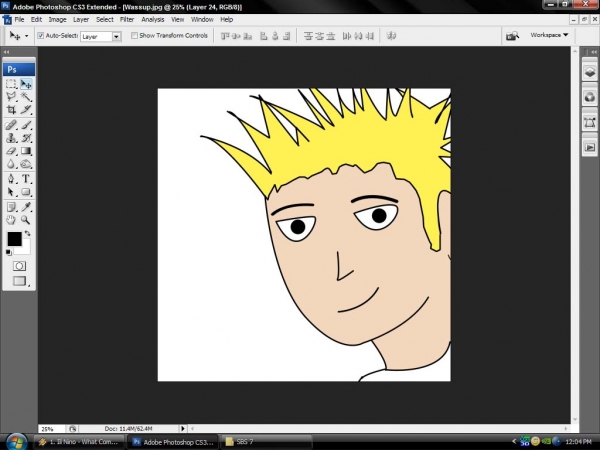The image size is (600, 450).
Task: Click the Adobe Photoshop CS3 taskbar button
Action: [173, 442]
